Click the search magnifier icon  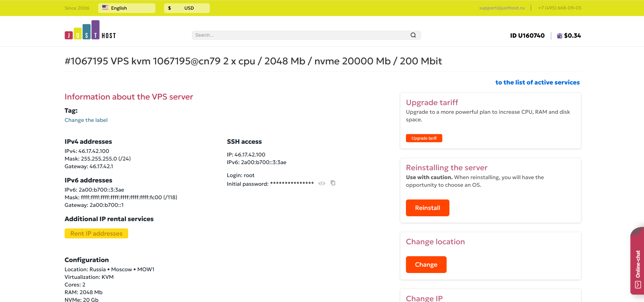tap(413, 35)
